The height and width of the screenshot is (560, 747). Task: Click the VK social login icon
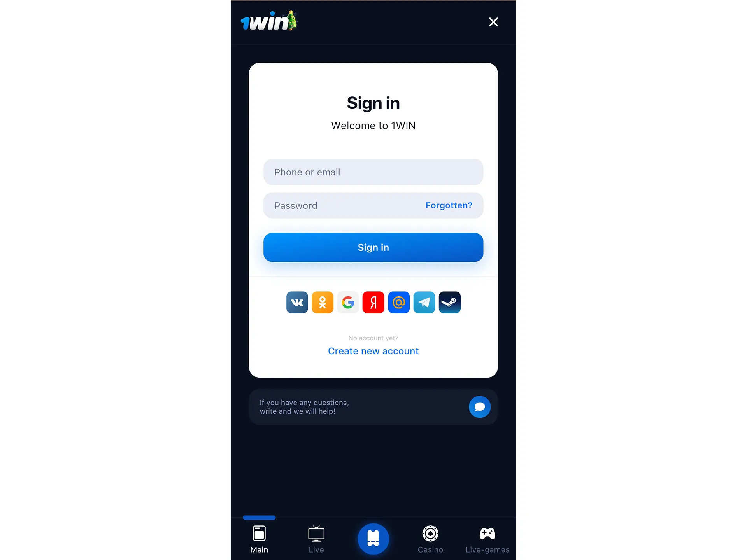tap(296, 302)
